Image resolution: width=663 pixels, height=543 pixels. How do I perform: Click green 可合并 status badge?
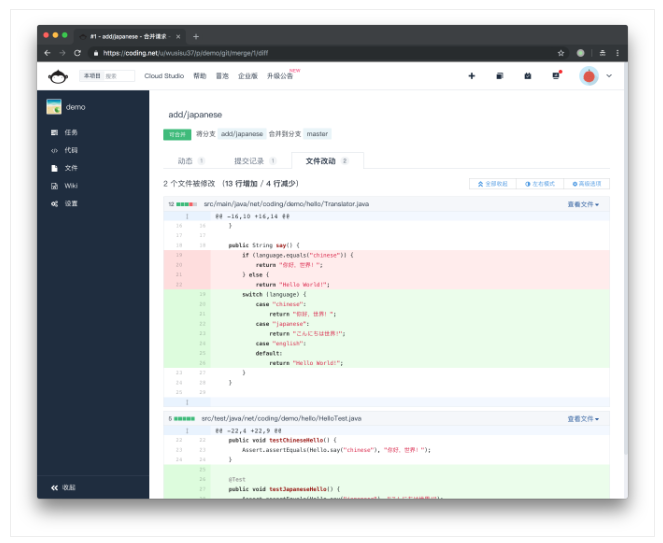tap(177, 134)
